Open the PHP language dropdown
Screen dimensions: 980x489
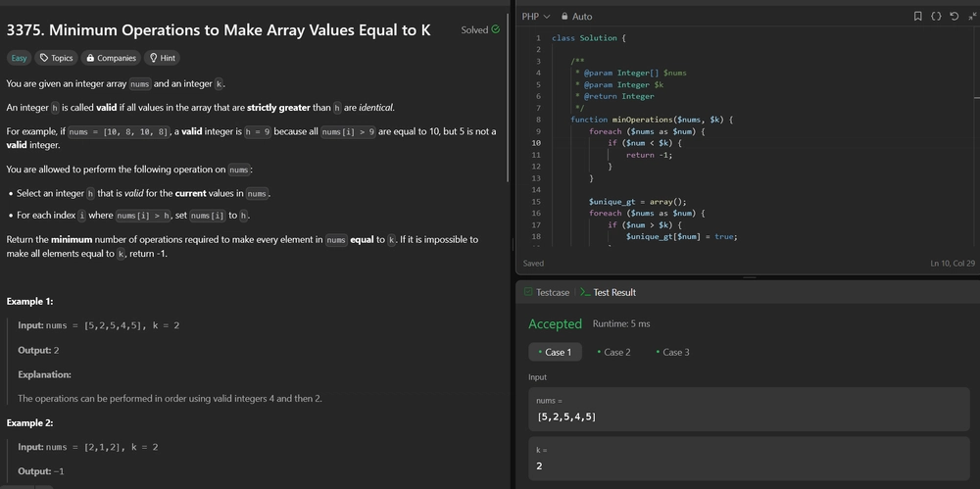tap(536, 17)
